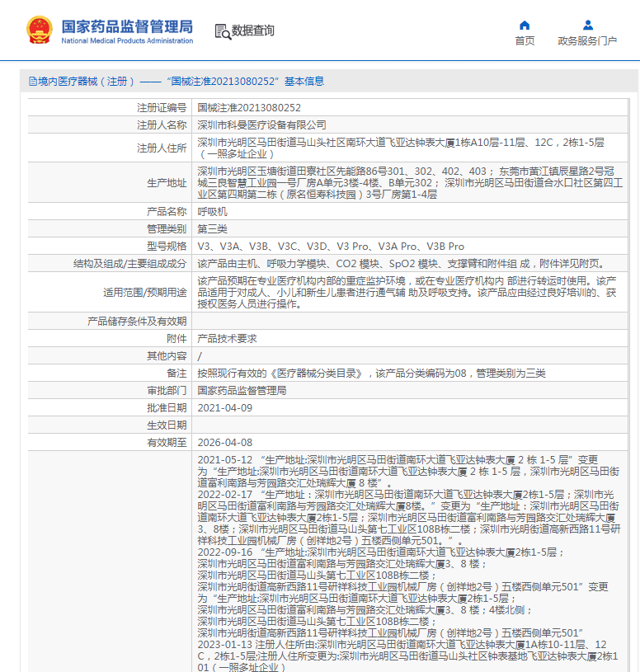Select the expiry date 2026-04-08

(x=225, y=443)
